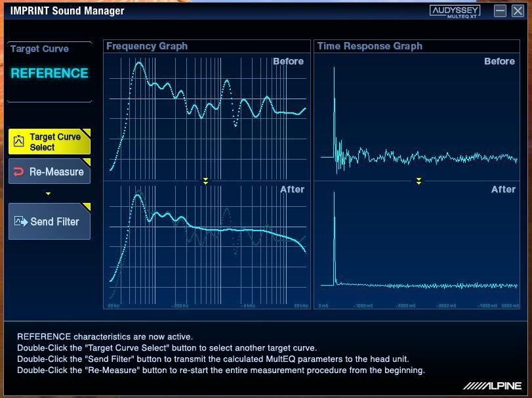The width and height of the screenshot is (532, 398).
Task: Click the red Re-Measure loop arrow icon
Action: point(19,171)
